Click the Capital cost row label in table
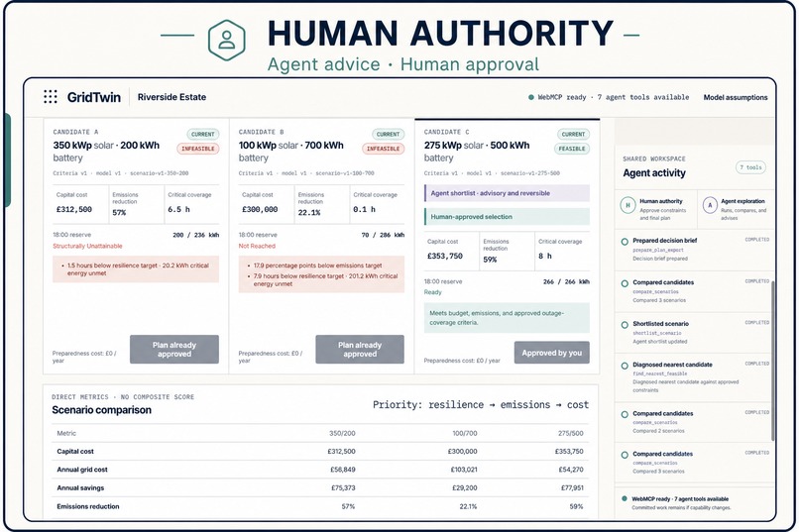Viewport: 799px width, 532px height. click(x=75, y=452)
